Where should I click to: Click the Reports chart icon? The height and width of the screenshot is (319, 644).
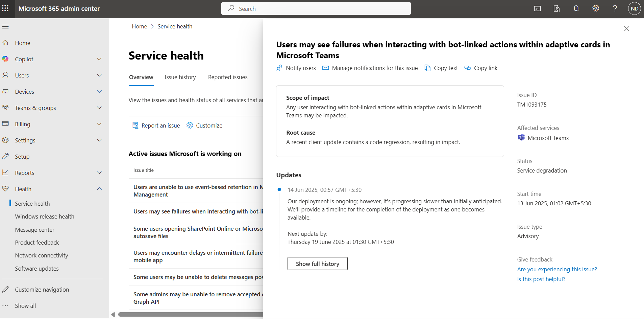[x=5, y=173]
